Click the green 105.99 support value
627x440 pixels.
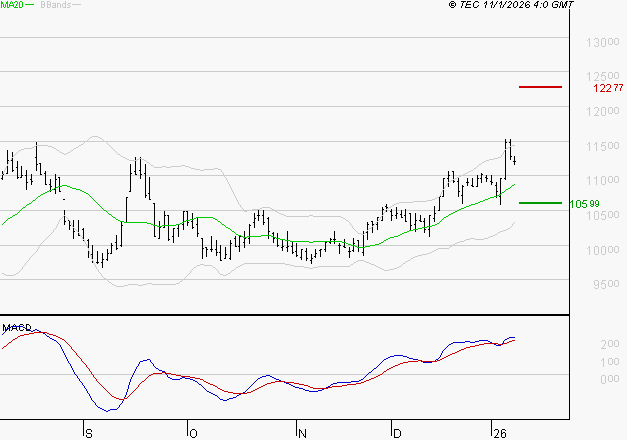pyautogui.click(x=584, y=204)
